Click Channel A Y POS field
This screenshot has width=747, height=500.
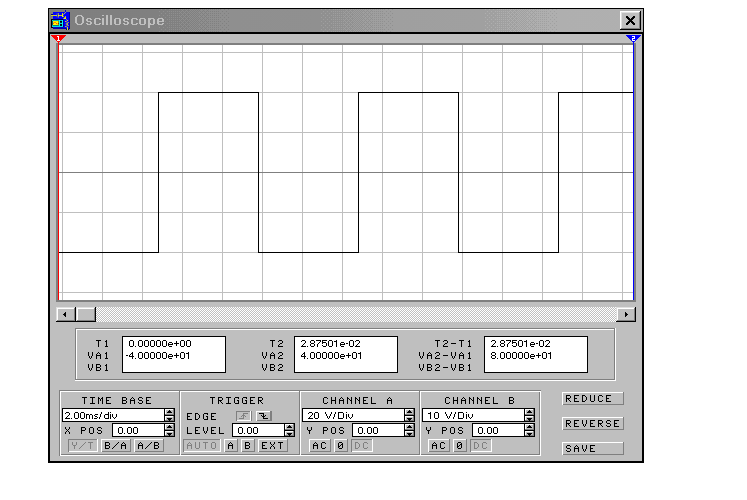tap(378, 430)
